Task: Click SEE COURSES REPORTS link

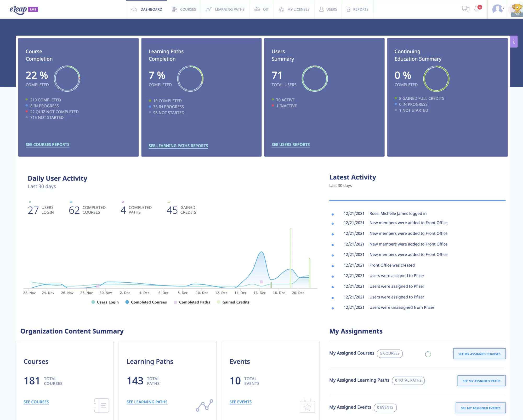Action: tap(47, 144)
